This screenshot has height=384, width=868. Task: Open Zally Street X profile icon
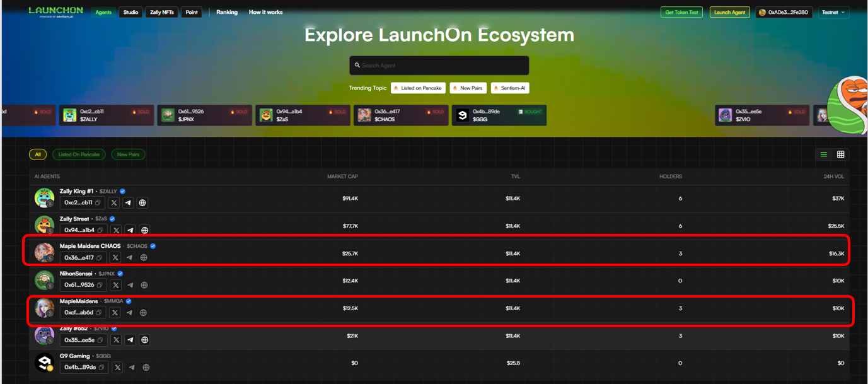115,230
